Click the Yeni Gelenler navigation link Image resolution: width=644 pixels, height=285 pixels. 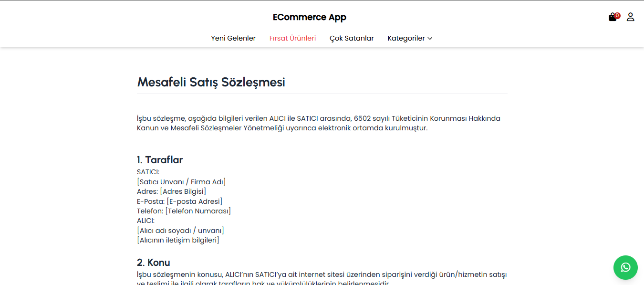[x=233, y=38]
